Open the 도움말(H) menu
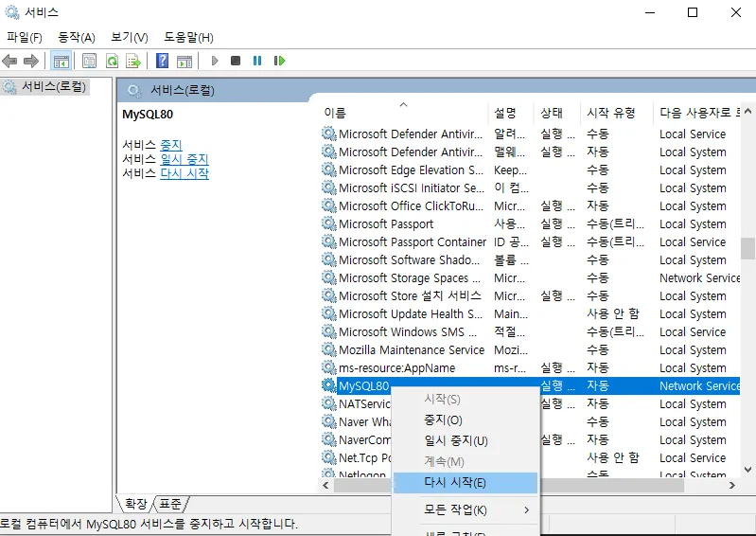The image size is (756, 536). click(x=188, y=37)
